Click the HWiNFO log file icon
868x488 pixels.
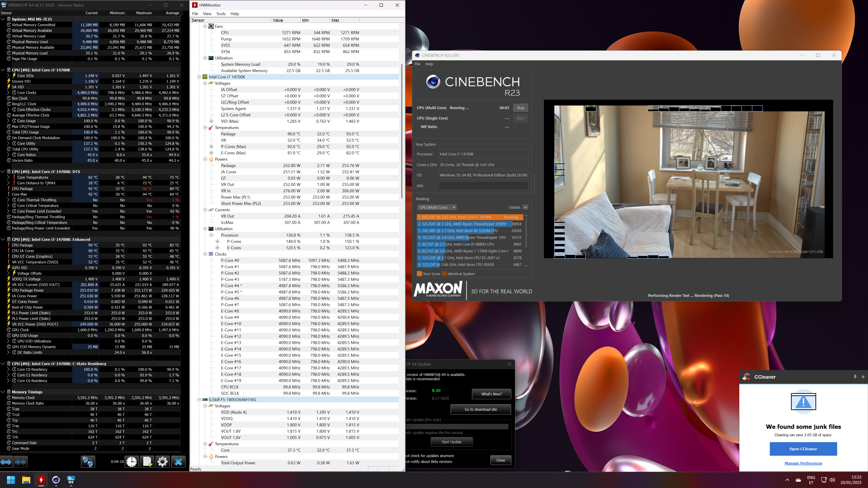[x=147, y=462]
